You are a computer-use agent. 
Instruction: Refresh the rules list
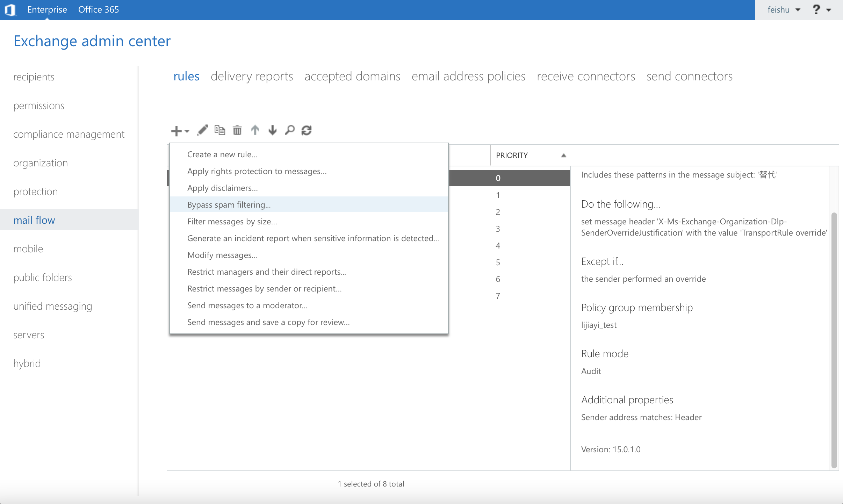[x=306, y=130]
